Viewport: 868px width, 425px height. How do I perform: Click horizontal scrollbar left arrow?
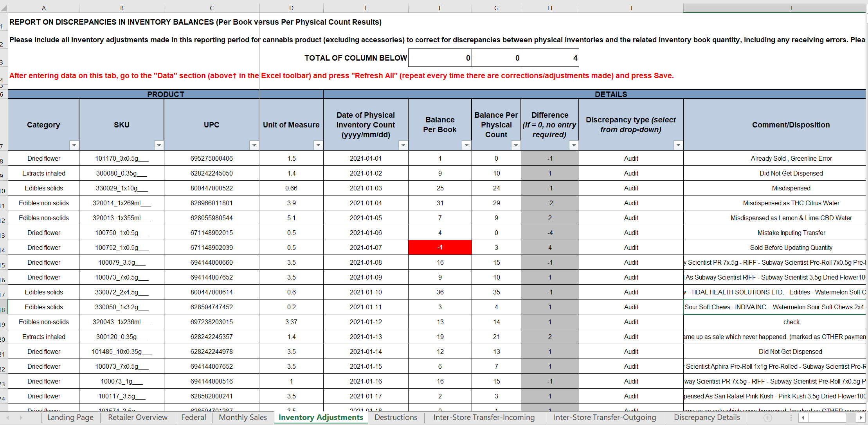(803, 418)
